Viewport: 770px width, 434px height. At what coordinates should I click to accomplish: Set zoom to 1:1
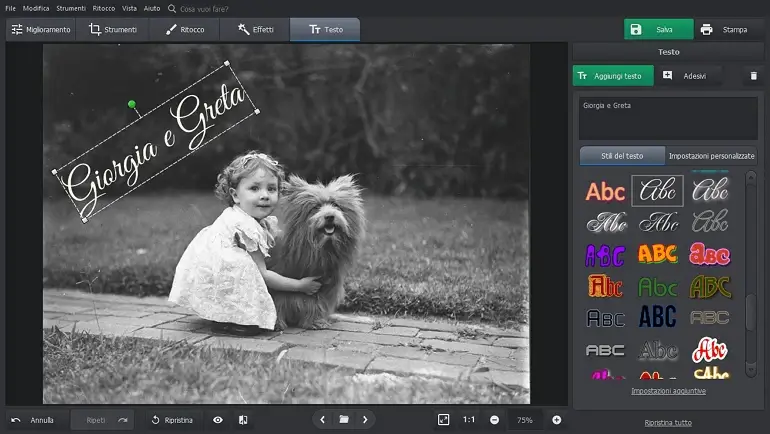(x=469, y=420)
